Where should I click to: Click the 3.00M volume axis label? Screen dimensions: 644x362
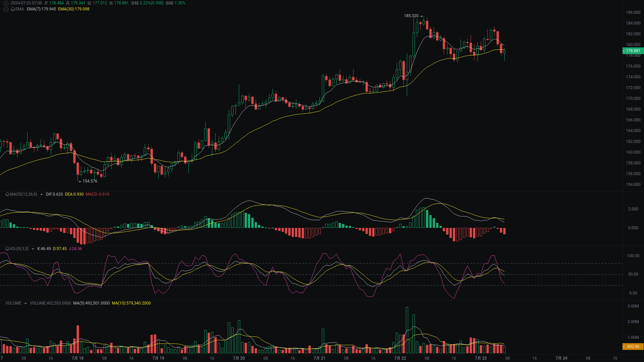tap(633, 306)
